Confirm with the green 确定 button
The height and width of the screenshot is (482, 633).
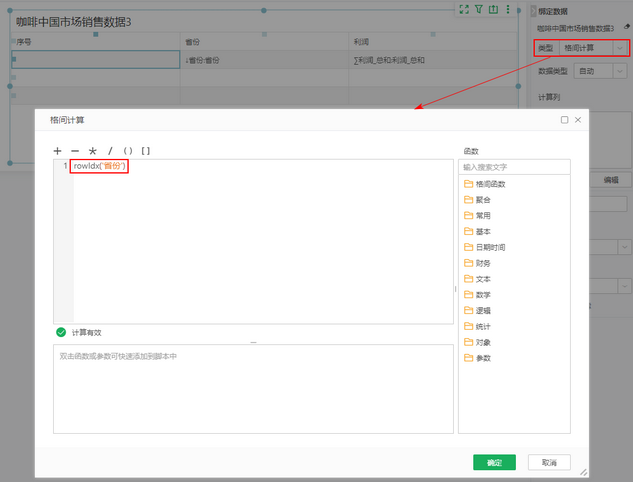pyautogui.click(x=494, y=462)
